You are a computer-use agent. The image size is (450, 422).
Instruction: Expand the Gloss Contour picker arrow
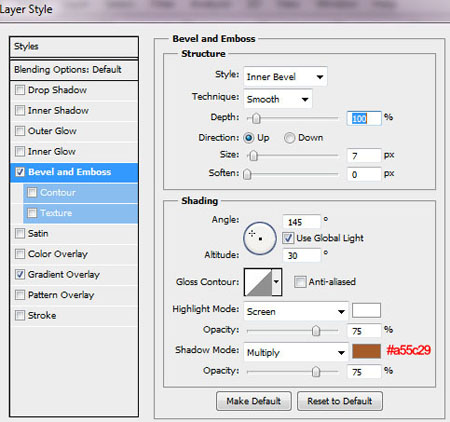[x=277, y=282]
